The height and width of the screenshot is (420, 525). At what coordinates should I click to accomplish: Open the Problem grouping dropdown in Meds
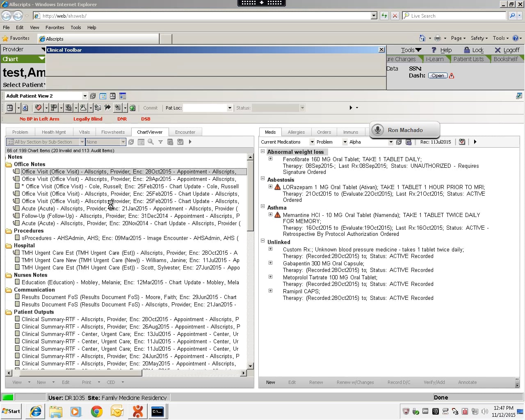[345, 142]
